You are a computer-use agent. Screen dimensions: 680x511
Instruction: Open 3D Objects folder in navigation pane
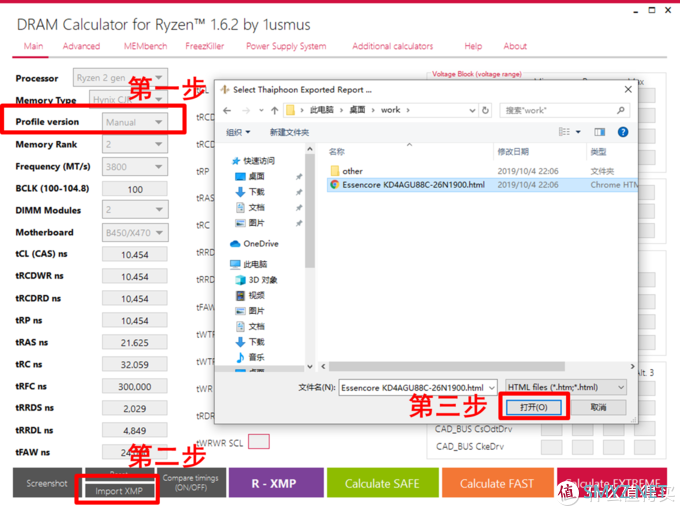click(x=256, y=280)
